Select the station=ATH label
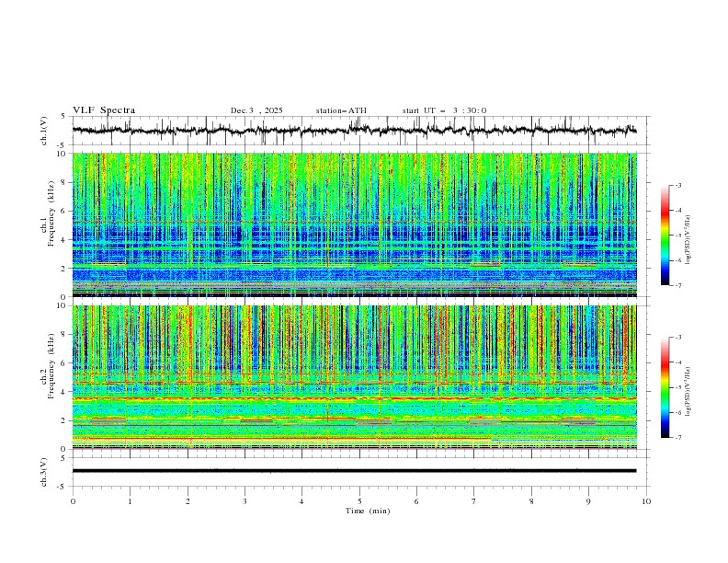Viewport: 728px width, 563px height. tap(341, 110)
